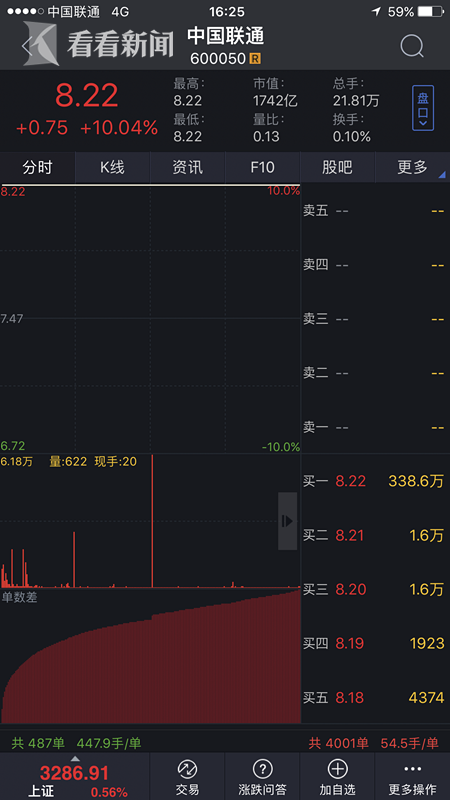Tap the 共 487单 sell order summary
The image size is (450, 800).
point(38,743)
